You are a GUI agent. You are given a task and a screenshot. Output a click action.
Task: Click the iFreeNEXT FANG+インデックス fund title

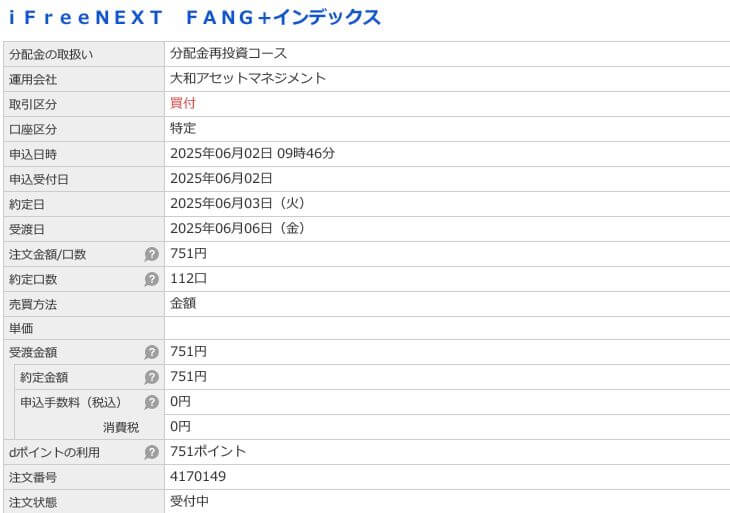point(195,18)
